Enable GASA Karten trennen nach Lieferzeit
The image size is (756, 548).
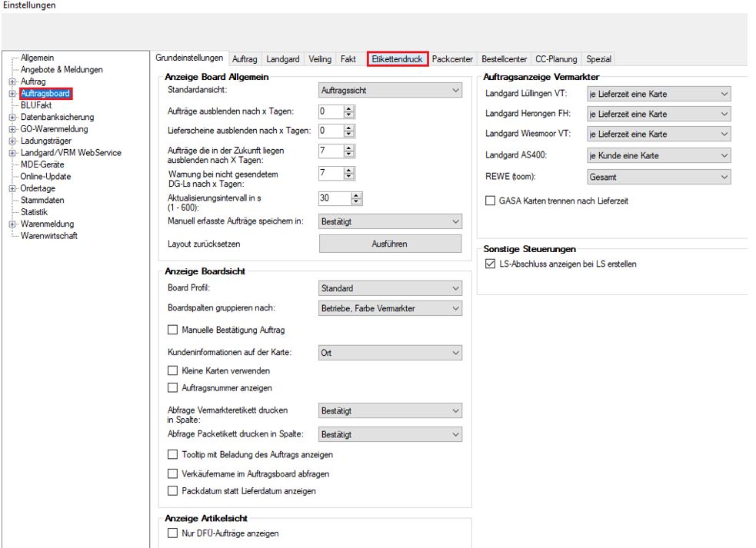click(x=491, y=201)
